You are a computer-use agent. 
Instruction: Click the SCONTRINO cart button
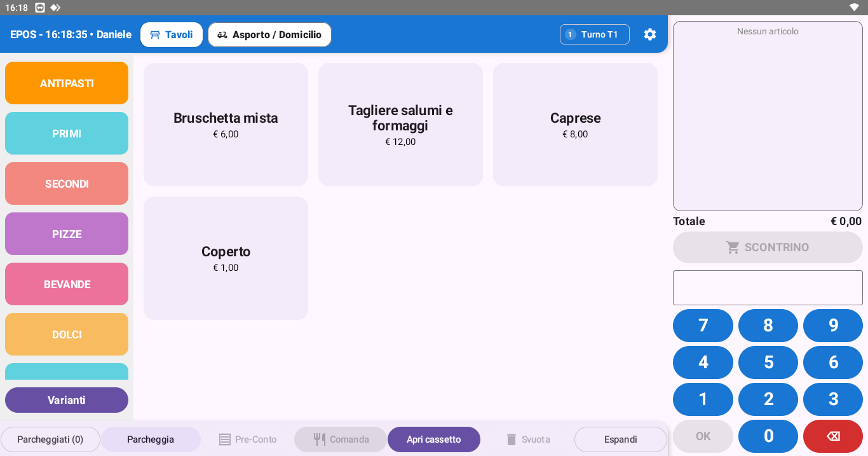(768, 247)
